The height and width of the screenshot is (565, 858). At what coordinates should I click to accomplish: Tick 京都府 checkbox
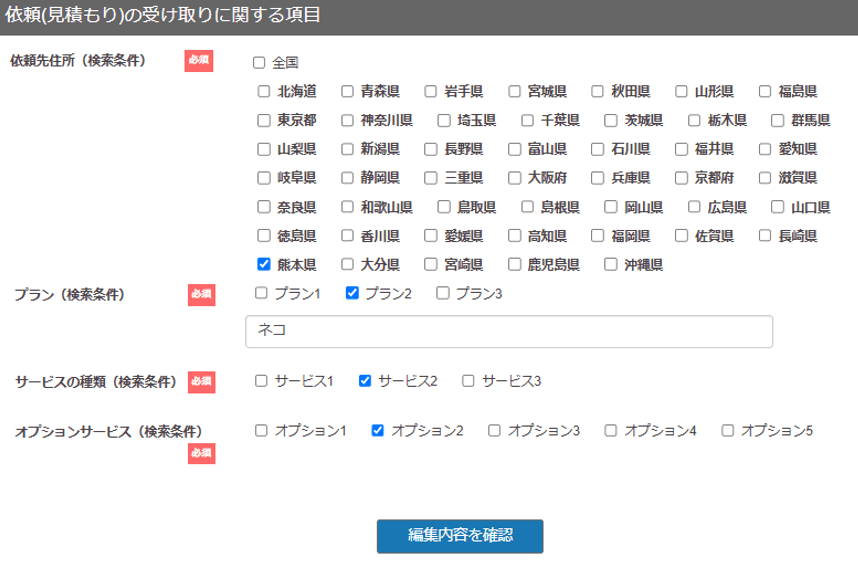(681, 178)
